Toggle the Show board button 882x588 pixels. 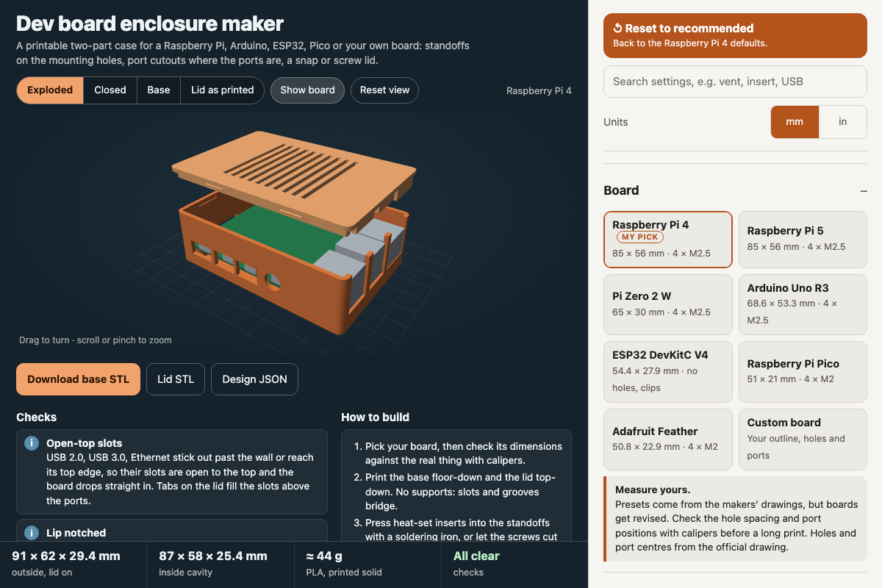307,90
